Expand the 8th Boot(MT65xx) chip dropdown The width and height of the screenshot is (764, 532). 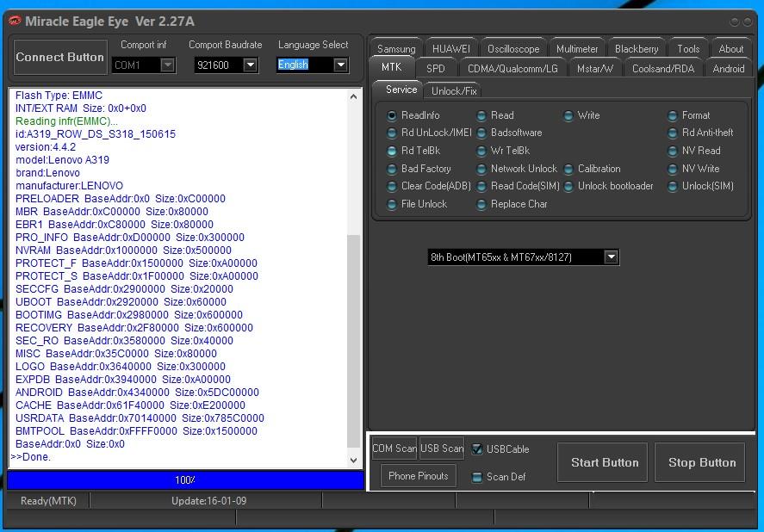(x=611, y=257)
